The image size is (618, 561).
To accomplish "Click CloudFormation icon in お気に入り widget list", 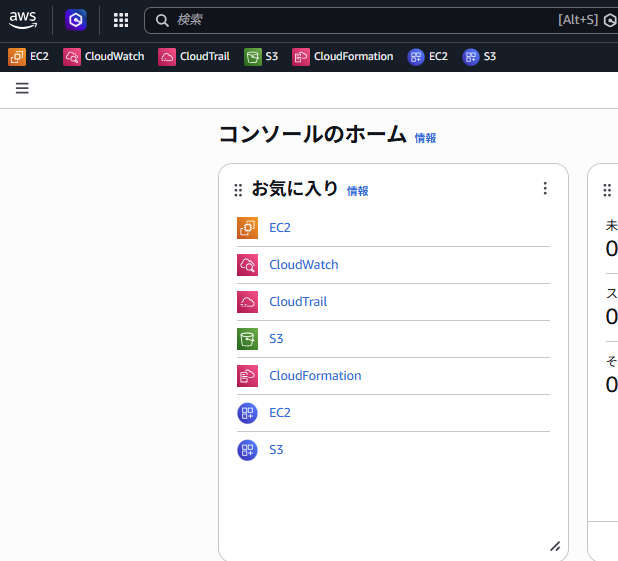I will click(x=247, y=376).
